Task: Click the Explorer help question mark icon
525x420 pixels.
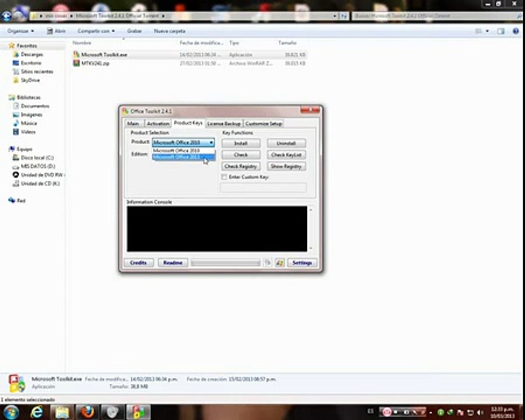Action: 516,31
